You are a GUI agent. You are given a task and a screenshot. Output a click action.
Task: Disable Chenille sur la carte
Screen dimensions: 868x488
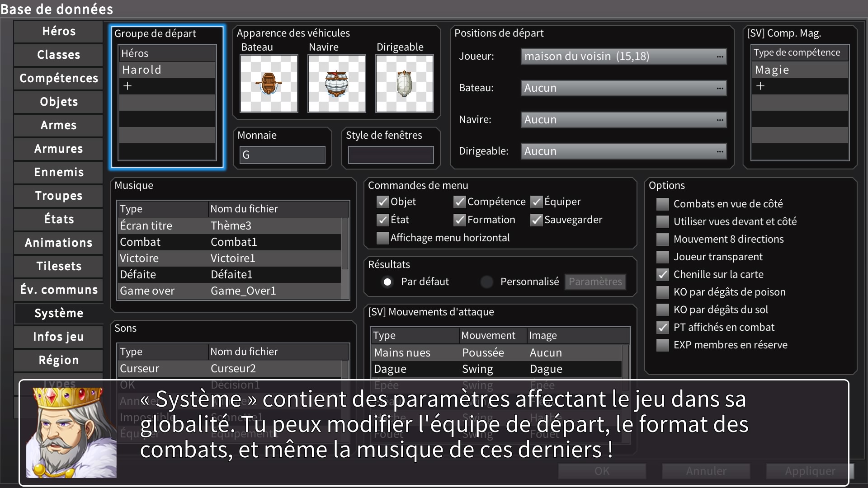663,274
